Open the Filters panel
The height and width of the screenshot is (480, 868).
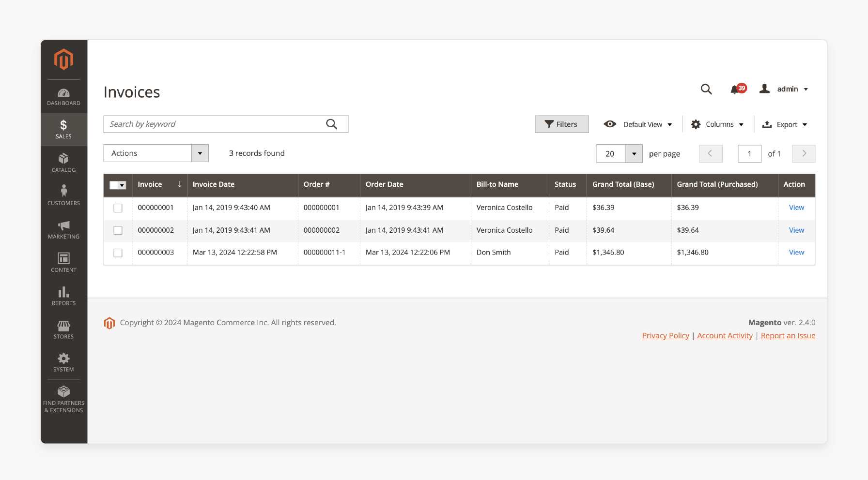(x=562, y=124)
